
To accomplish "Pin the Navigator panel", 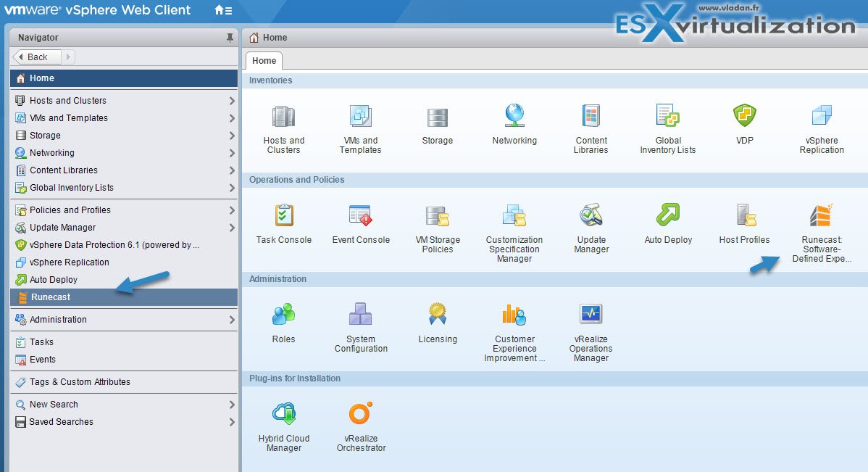I will click(230, 38).
